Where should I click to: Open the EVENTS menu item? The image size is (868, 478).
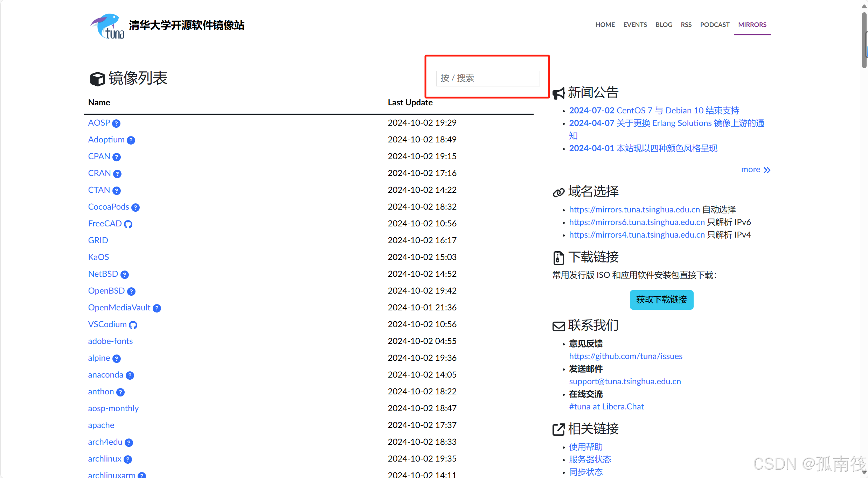(635, 25)
